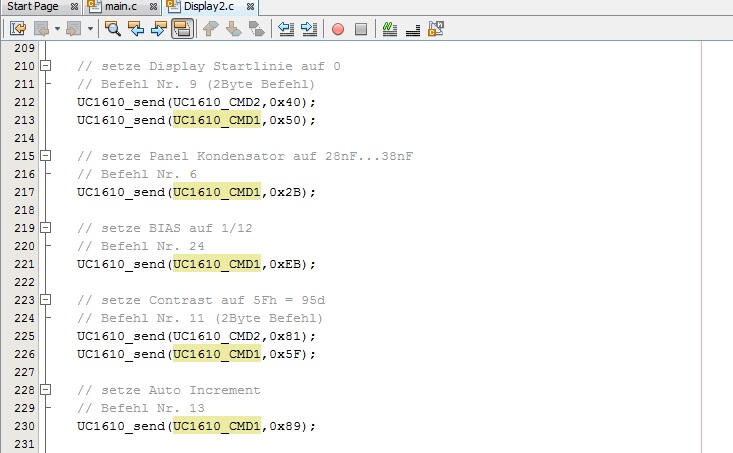Image resolution: width=733 pixels, height=453 pixels.
Task: Collapse comment fold at line 228
Action: pos(45,389)
